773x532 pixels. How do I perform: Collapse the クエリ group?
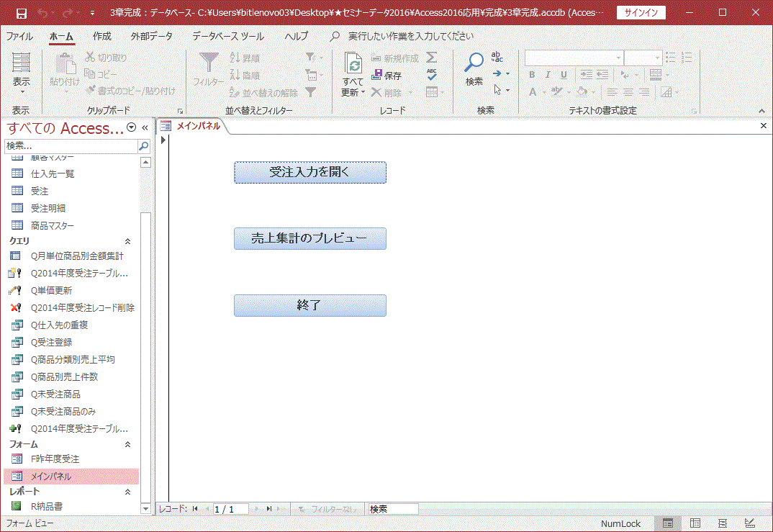click(127, 241)
